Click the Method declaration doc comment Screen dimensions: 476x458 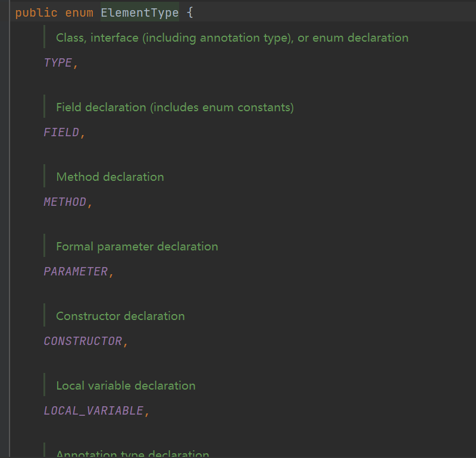point(110,177)
